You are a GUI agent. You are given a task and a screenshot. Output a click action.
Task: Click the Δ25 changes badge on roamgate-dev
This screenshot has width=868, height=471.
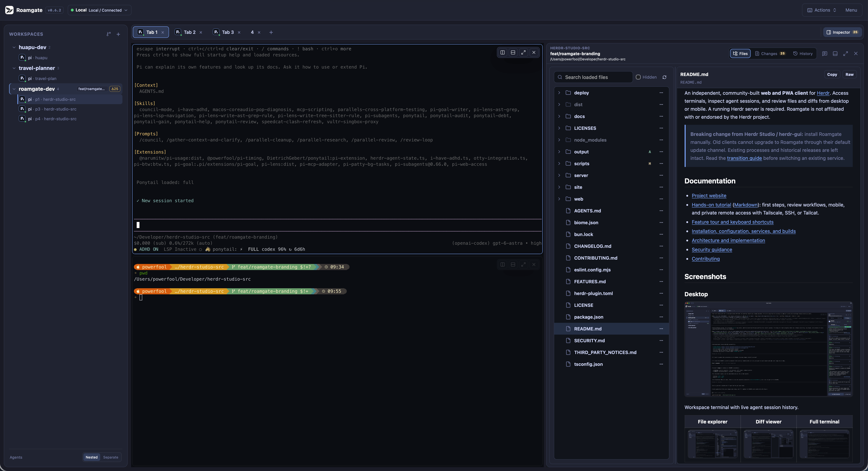115,89
